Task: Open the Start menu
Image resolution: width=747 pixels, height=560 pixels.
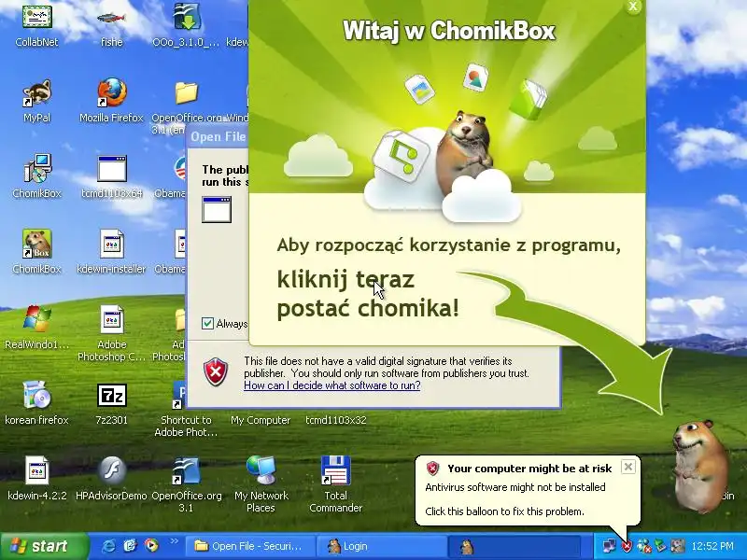Action: pyautogui.click(x=44, y=546)
